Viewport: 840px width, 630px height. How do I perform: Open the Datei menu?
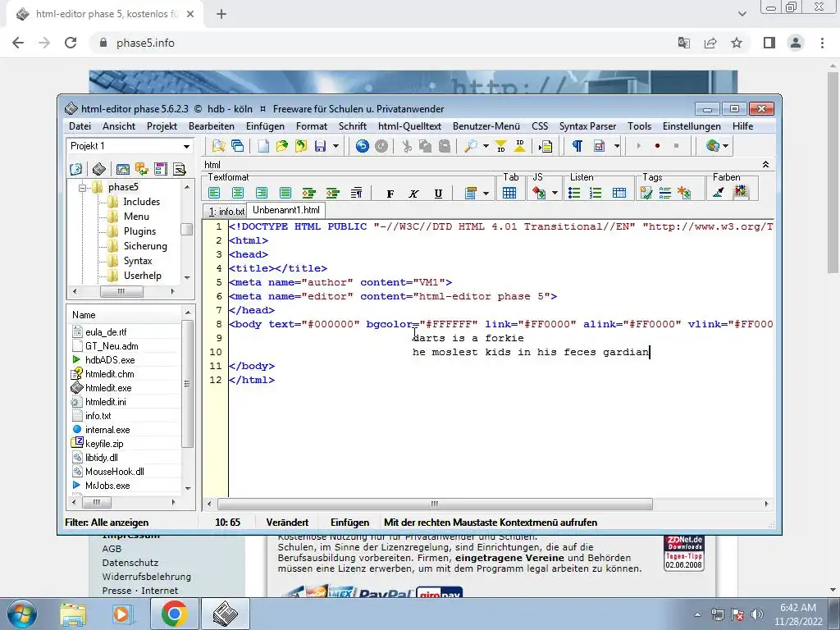[80, 126]
